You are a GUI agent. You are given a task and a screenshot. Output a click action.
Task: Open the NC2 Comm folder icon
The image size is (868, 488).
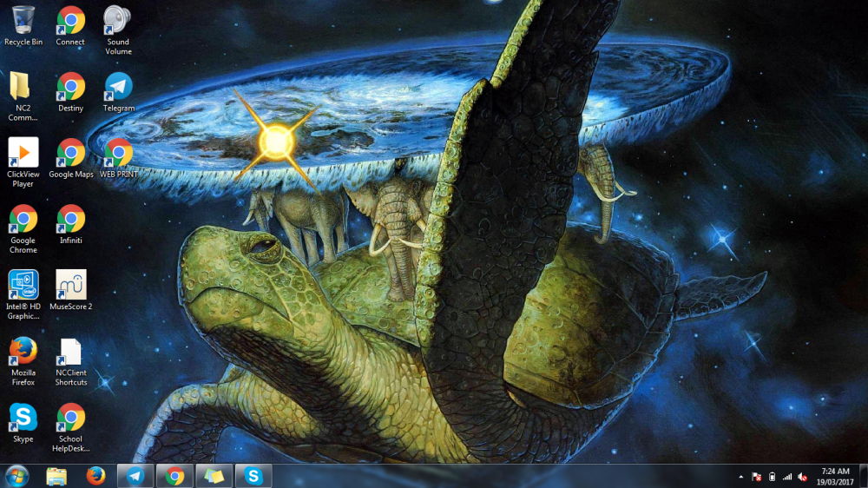pos(23,96)
